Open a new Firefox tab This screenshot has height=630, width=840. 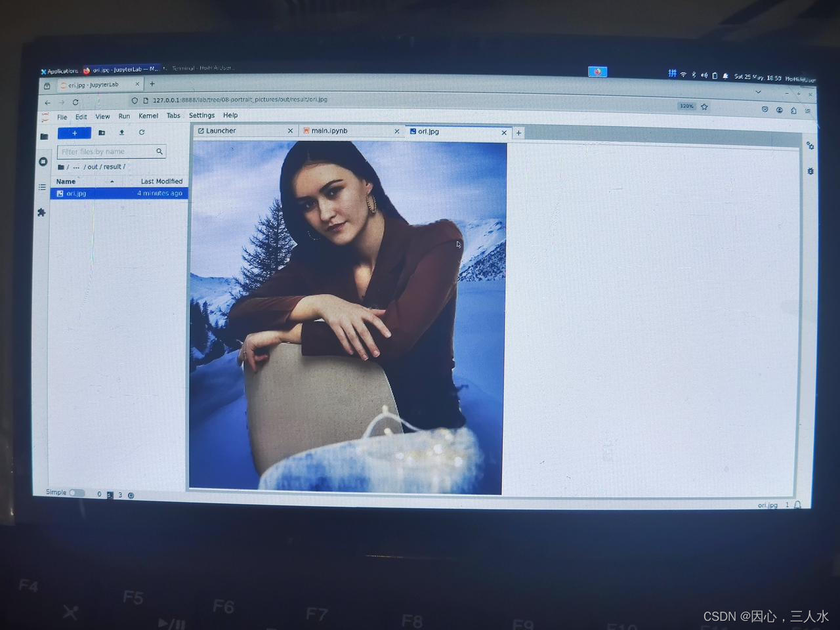(152, 84)
